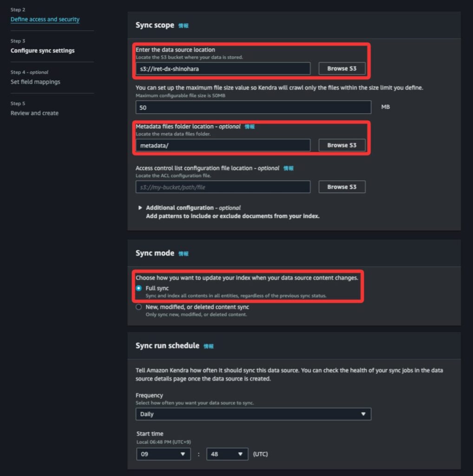This screenshot has width=473, height=476.
Task: Select the Review and create step
Action: click(34, 113)
